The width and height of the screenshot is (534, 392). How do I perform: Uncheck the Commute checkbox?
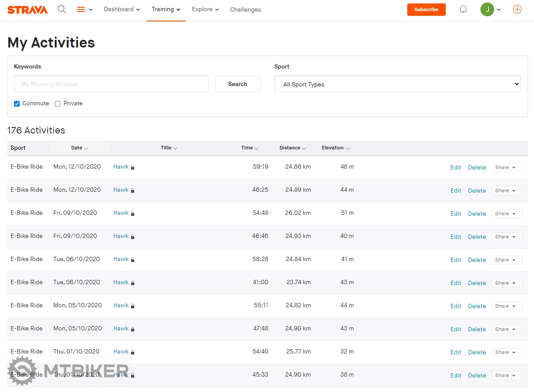point(17,104)
